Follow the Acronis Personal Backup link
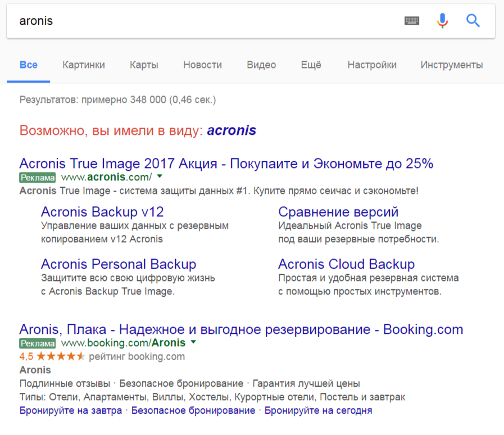Viewport: 504px width, 435px height. [x=119, y=264]
